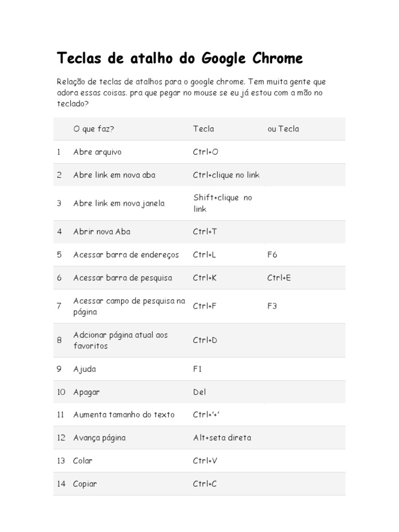Select the 'O que faz?' column header
This screenshot has width=399, height=532.
point(94,129)
